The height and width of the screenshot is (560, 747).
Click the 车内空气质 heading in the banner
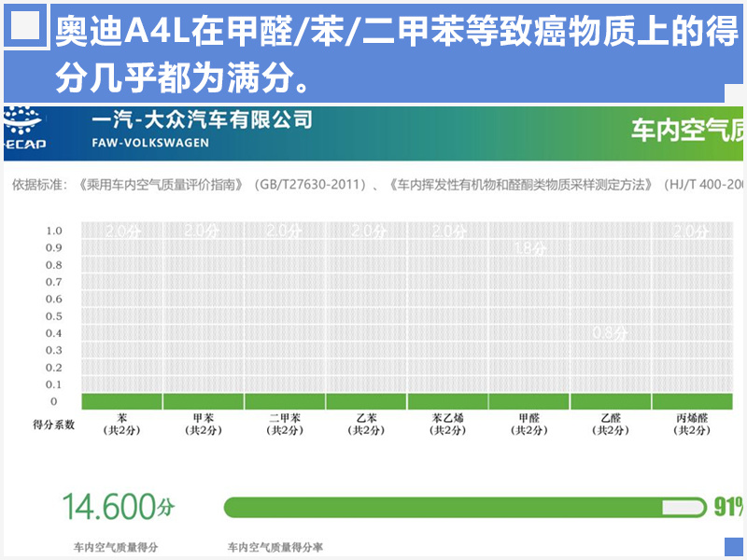pos(687,130)
